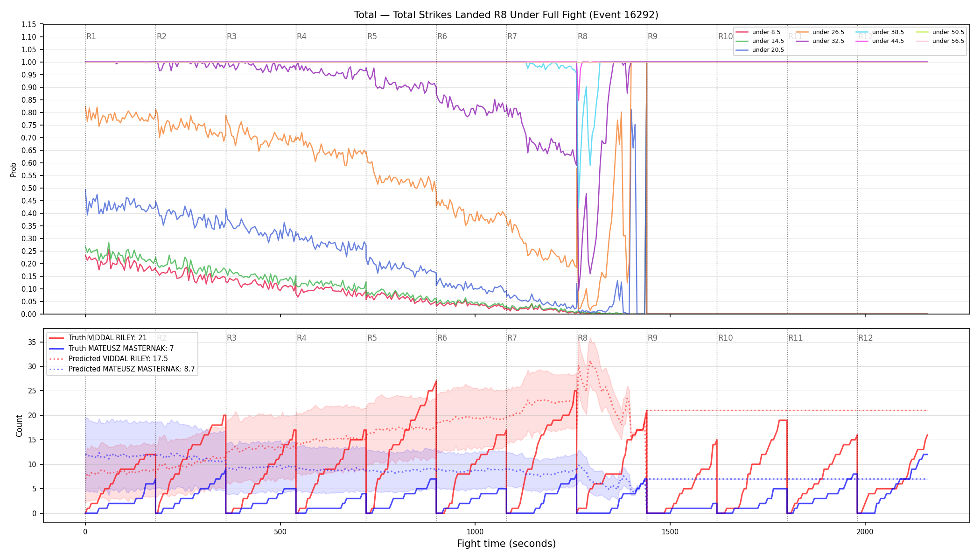Select the 'under 14.5' legend label
Image resolution: width=980 pixels, height=560 pixels.
768,41
